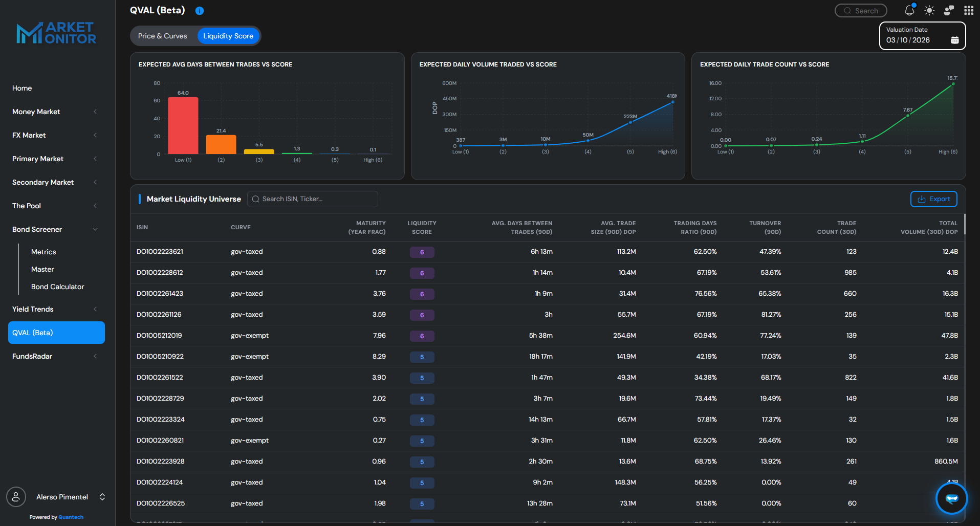Viewport: 980px width, 526px height.
Task: Navigate to FundsRadar
Action: pyautogui.click(x=32, y=356)
